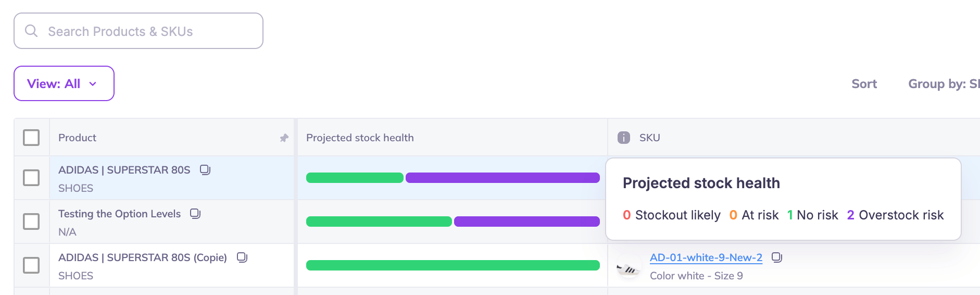Check the ADIDAS | SUPERSTAR 80S row

click(31, 178)
